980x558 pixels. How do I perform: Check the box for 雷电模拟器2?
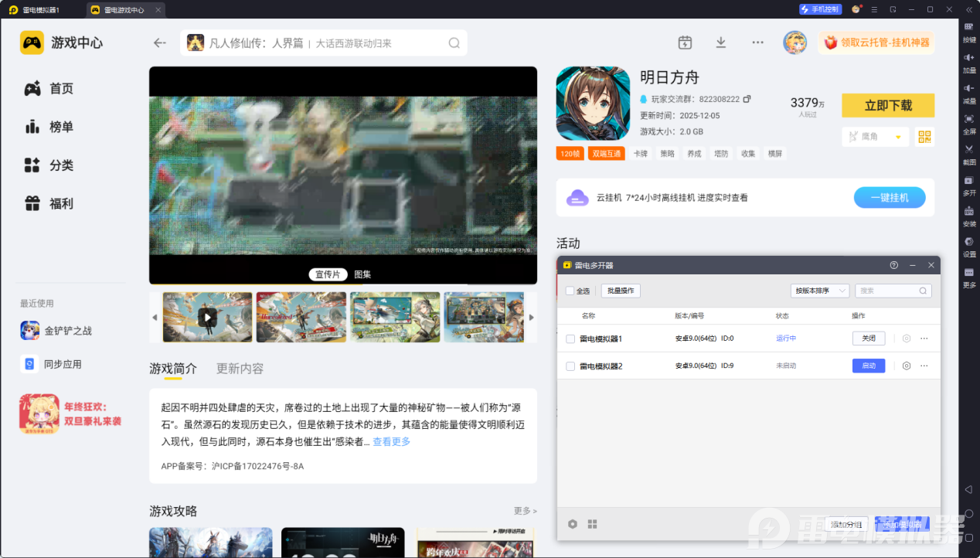(570, 366)
